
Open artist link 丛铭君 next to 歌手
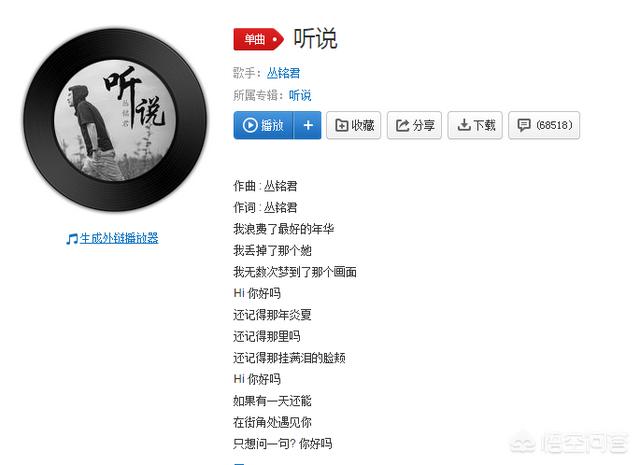click(x=283, y=73)
